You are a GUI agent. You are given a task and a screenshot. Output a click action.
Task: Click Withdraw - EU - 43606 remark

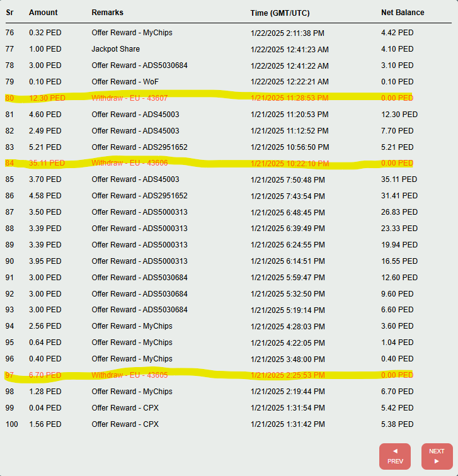tap(130, 163)
